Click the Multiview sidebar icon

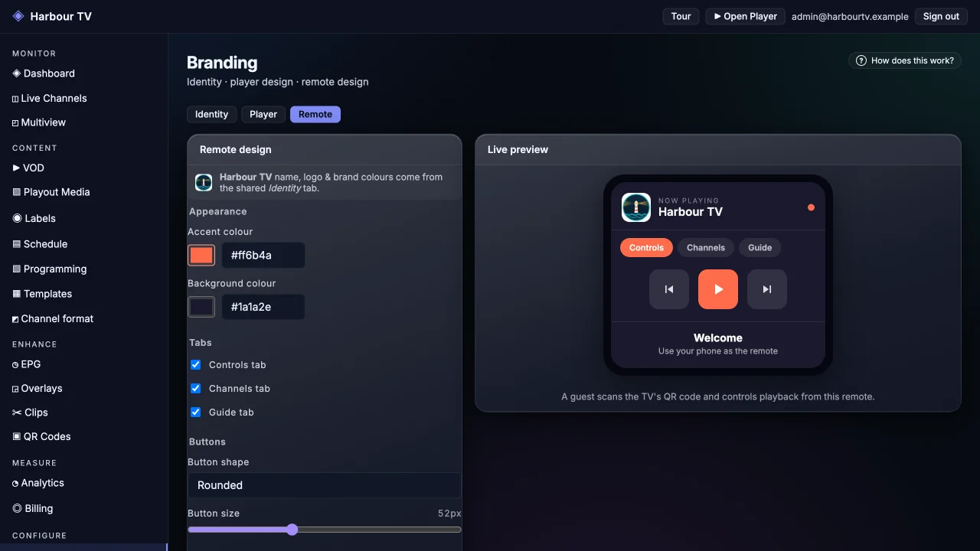(x=15, y=122)
